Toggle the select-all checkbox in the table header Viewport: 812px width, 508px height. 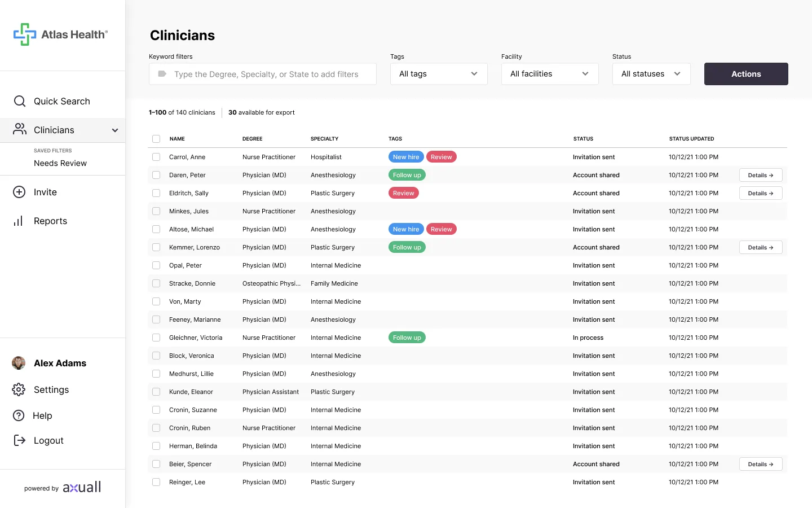tap(156, 138)
